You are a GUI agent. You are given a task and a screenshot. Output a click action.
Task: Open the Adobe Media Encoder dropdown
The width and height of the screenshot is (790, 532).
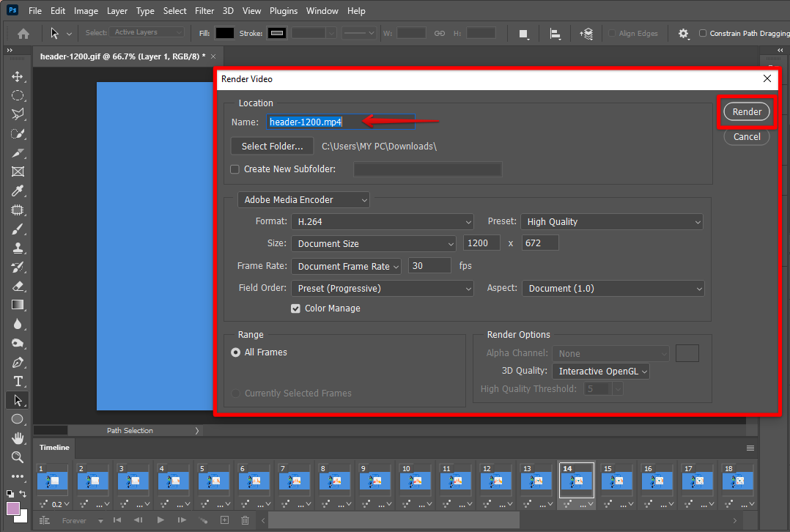click(303, 199)
